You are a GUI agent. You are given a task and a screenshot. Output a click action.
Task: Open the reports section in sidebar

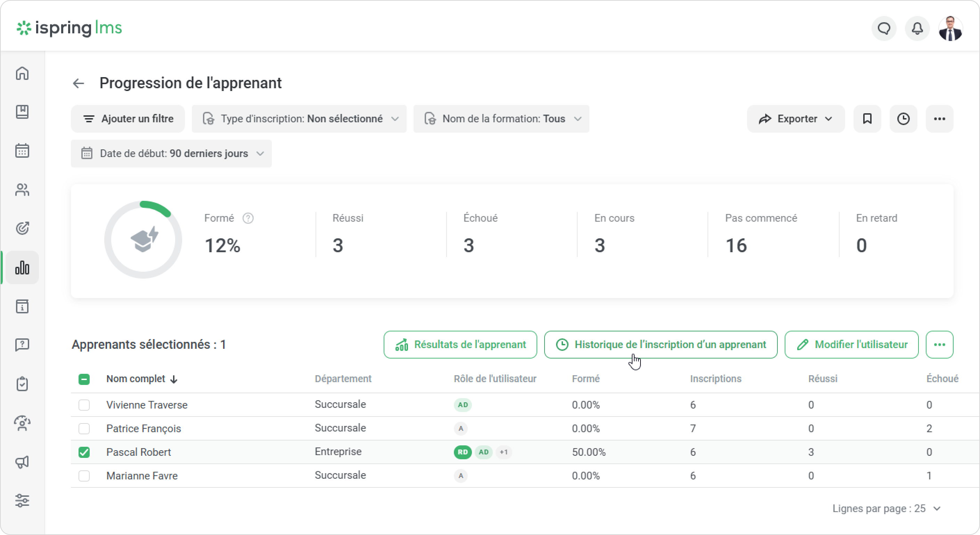(x=23, y=268)
